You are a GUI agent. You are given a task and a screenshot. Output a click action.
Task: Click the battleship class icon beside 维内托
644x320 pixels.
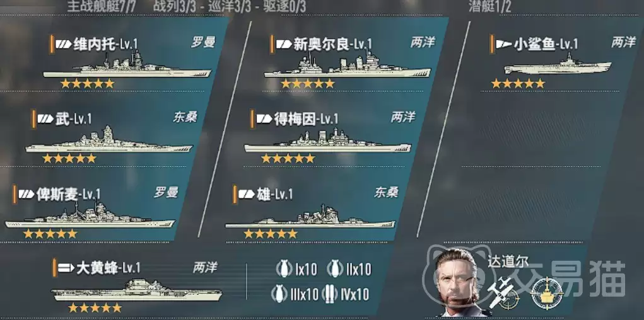pos(64,44)
